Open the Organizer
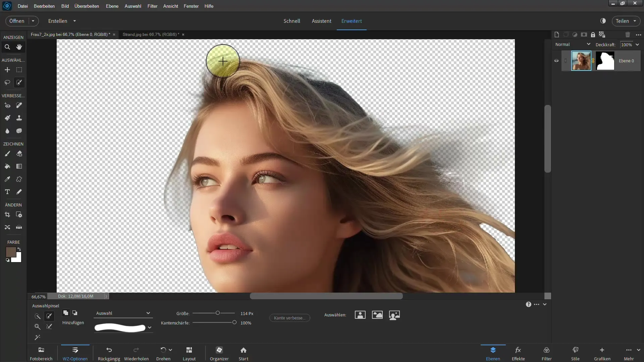 point(219,354)
